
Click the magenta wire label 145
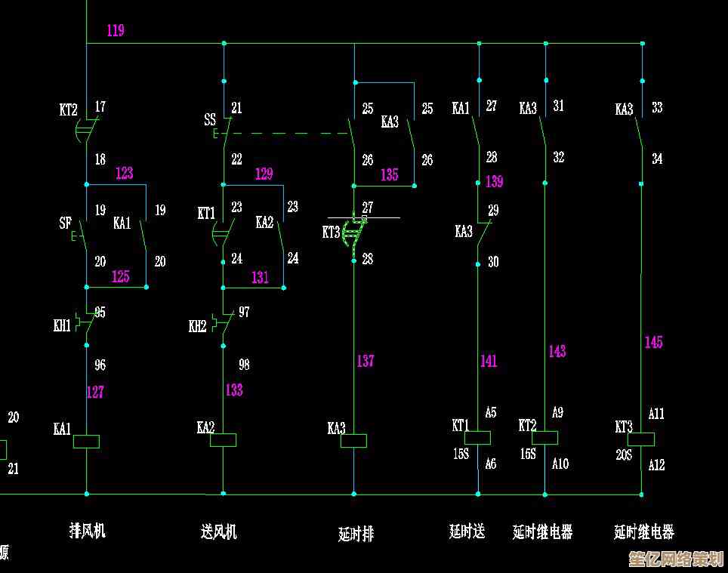pos(653,343)
